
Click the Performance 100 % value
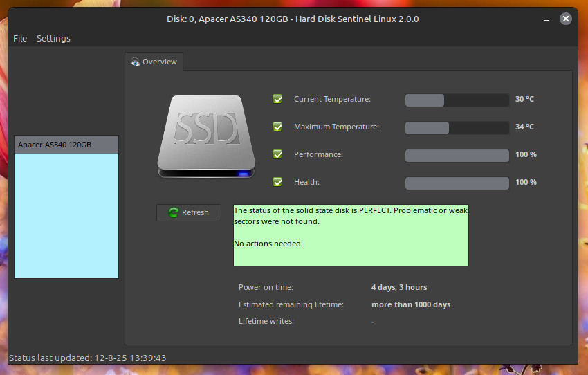(x=526, y=154)
